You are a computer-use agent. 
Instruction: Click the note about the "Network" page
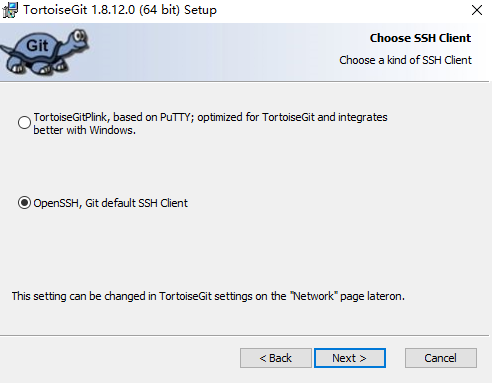(208, 296)
